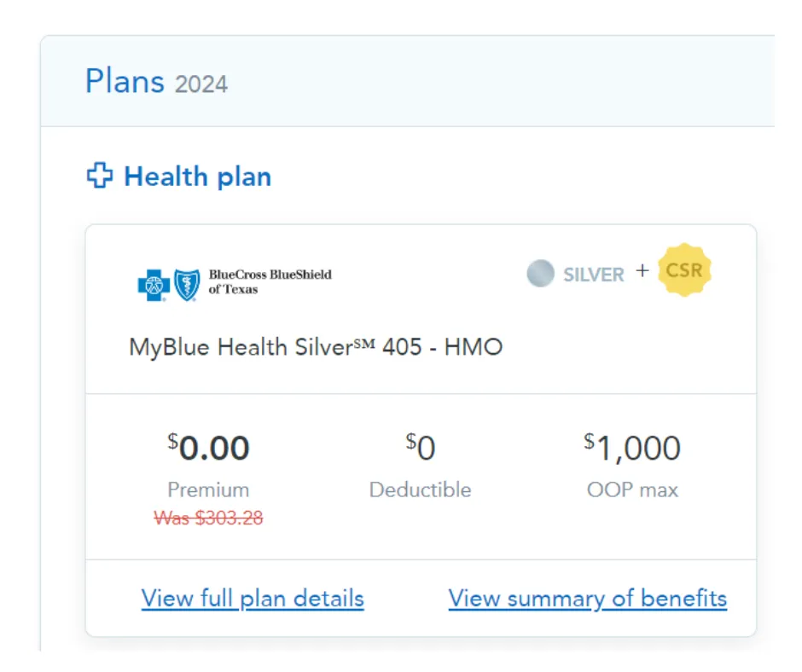This screenshot has width=802, height=672.
Task: Click the crossed-out Was $303.28 price
Action: pyautogui.click(x=209, y=518)
